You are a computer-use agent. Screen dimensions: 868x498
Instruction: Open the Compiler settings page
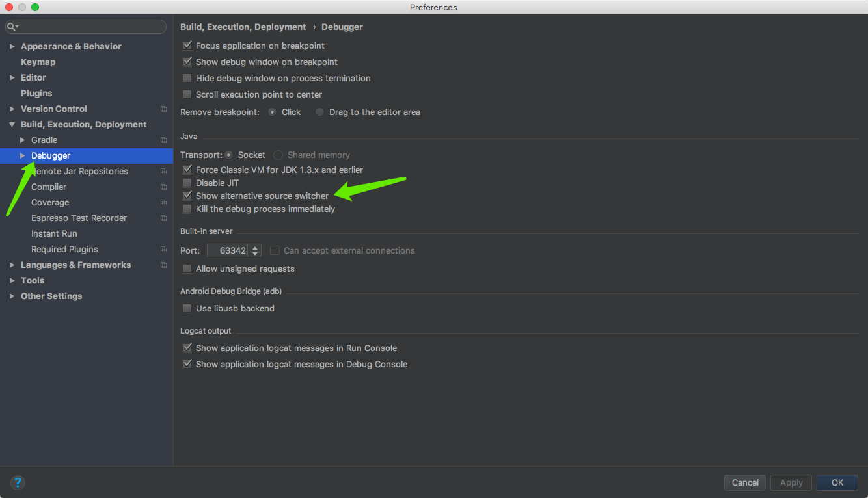point(49,187)
